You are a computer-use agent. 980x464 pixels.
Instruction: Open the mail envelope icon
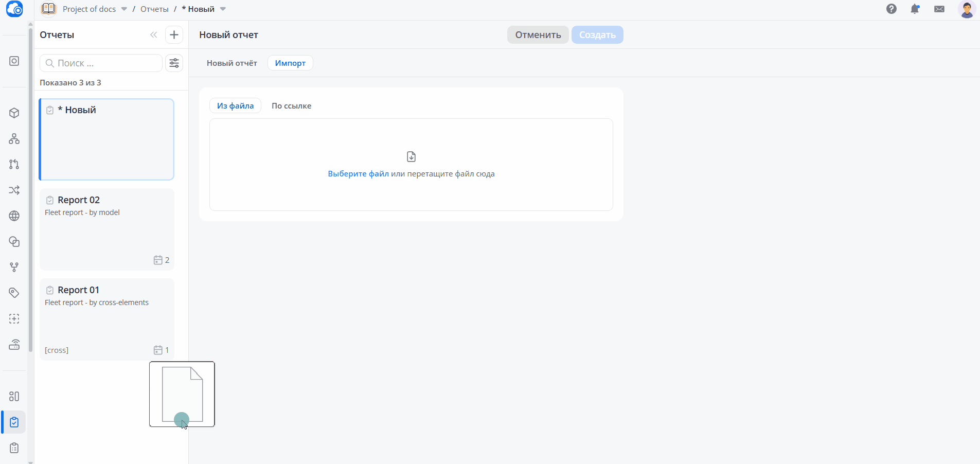(x=939, y=9)
